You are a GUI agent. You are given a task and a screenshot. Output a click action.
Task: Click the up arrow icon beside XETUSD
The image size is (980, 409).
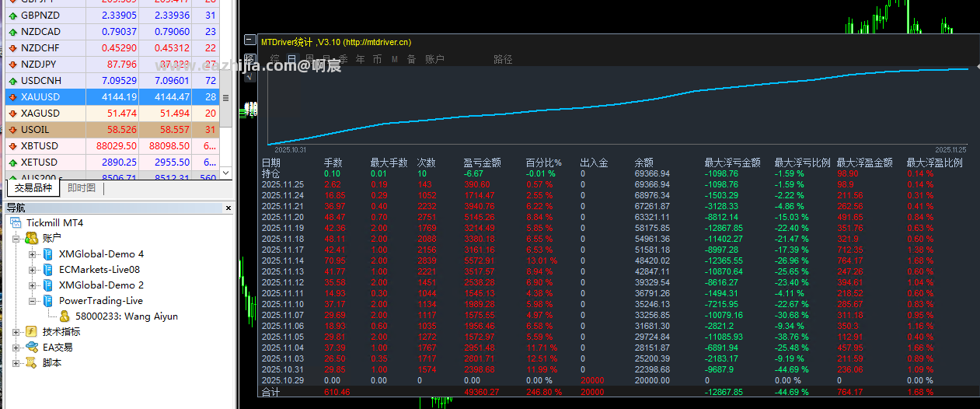12,163
